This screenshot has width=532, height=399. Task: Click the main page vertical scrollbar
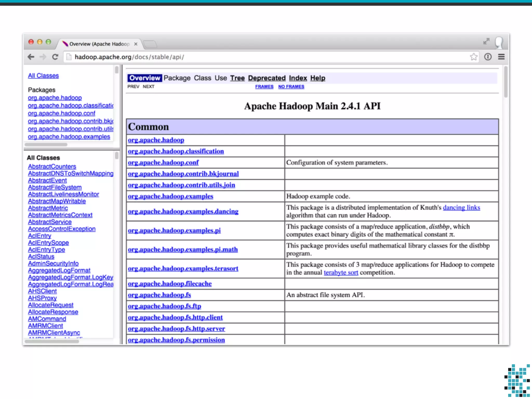(506, 82)
